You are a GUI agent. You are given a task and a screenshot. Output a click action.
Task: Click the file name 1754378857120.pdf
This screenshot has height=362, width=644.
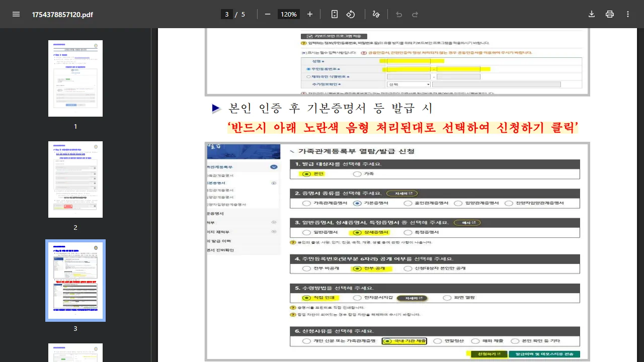click(62, 14)
